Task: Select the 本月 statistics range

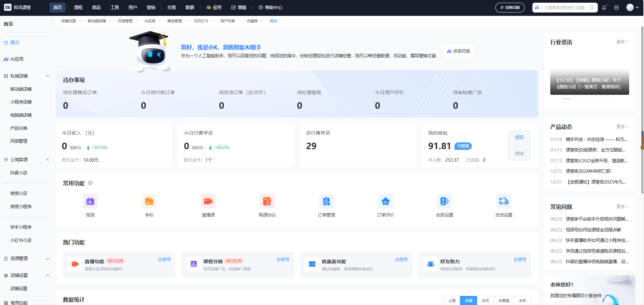Action: pyautogui.click(x=485, y=301)
